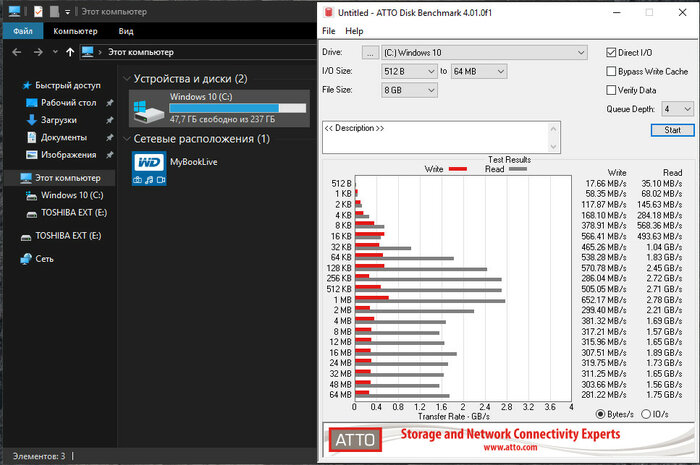This screenshot has height=465, width=700.
Task: Click the Network icon beside Сеть
Action: pos(26,259)
